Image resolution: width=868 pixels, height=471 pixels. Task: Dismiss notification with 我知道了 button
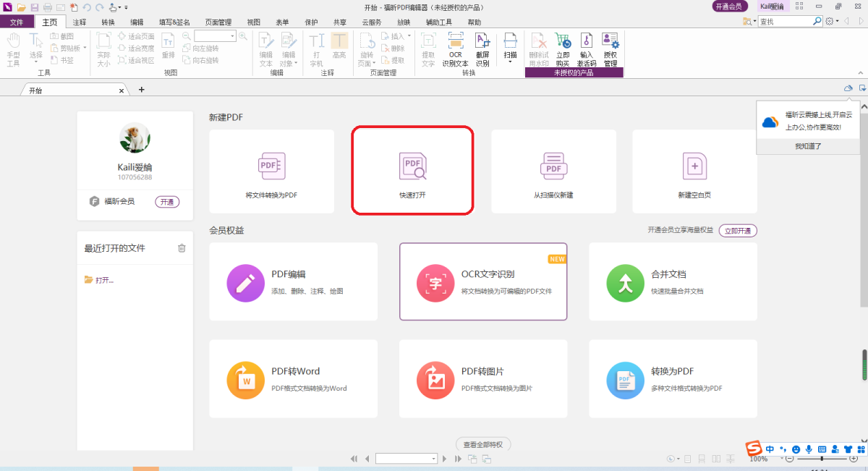click(808, 146)
